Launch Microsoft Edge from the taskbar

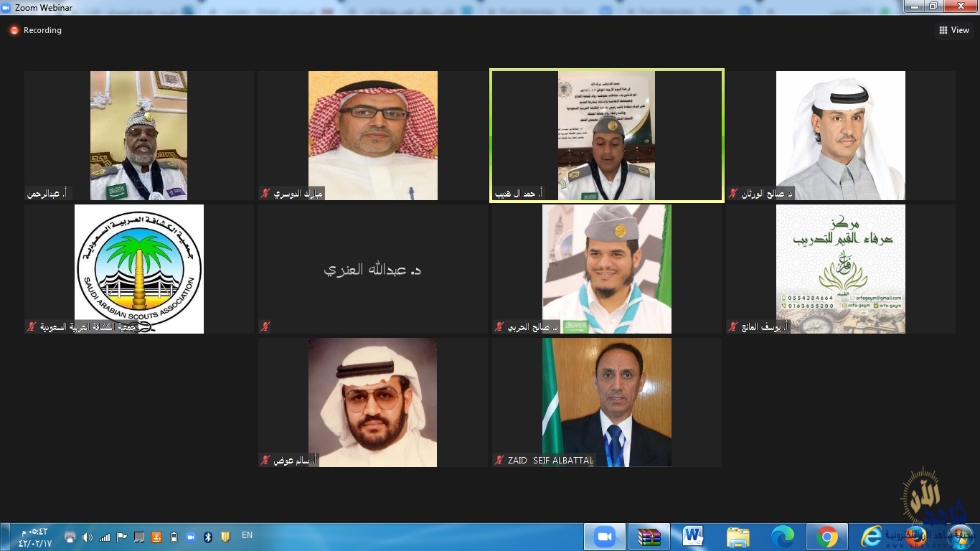click(782, 537)
